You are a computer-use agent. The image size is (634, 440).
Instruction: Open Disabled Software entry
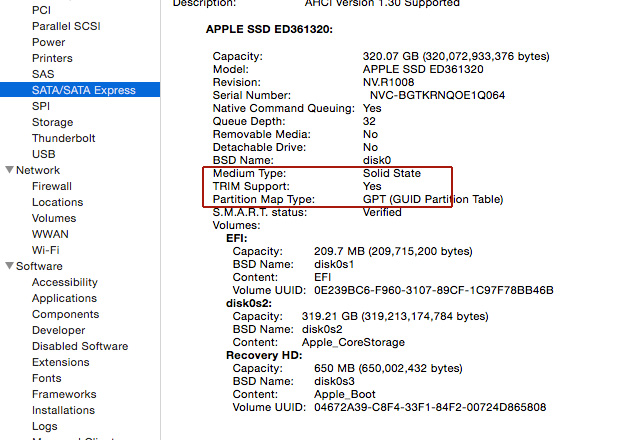pyautogui.click(x=80, y=346)
